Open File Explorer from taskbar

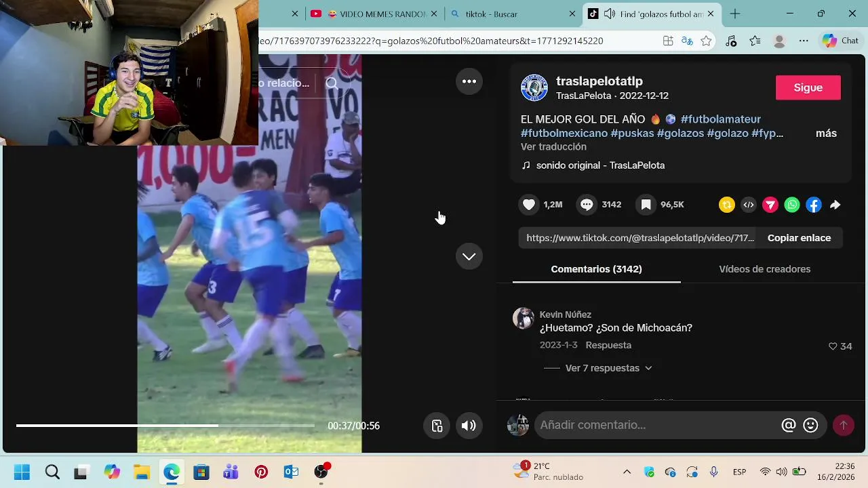[141, 472]
